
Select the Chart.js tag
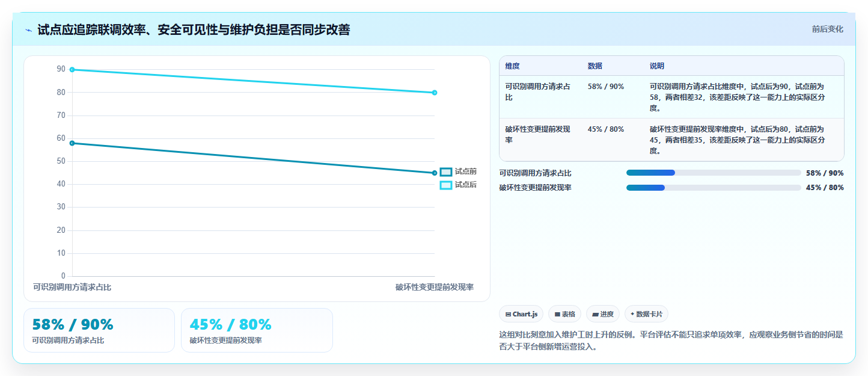pos(521,314)
